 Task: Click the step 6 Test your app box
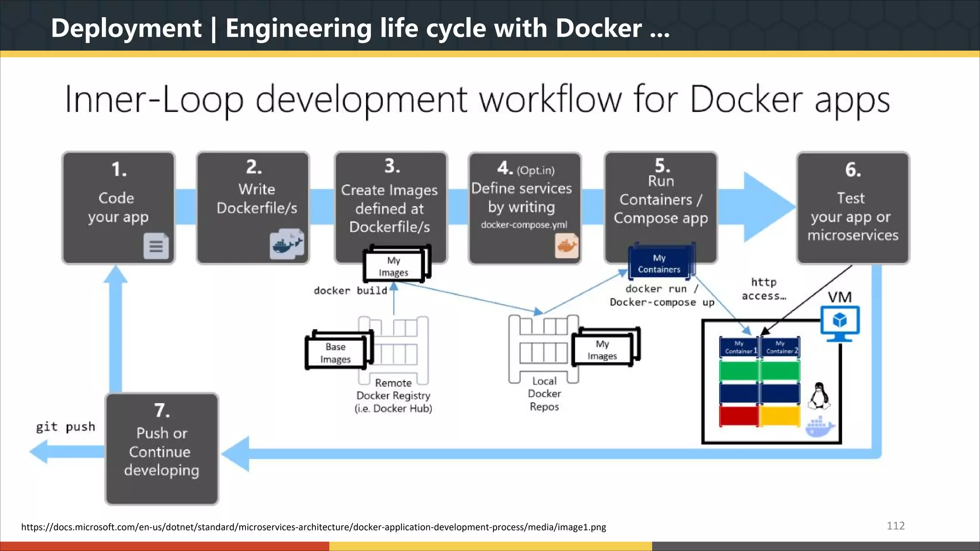853,208
